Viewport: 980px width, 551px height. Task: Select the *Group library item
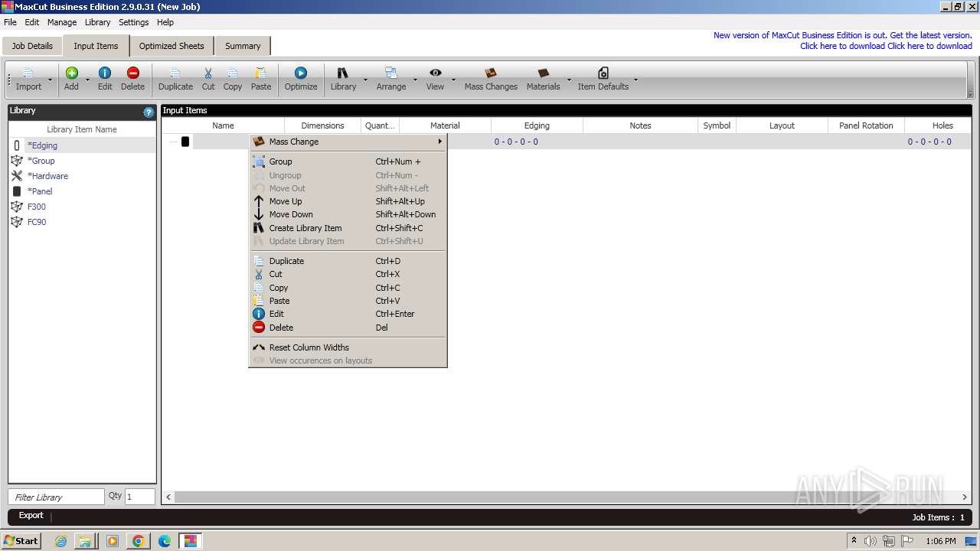coord(82,161)
